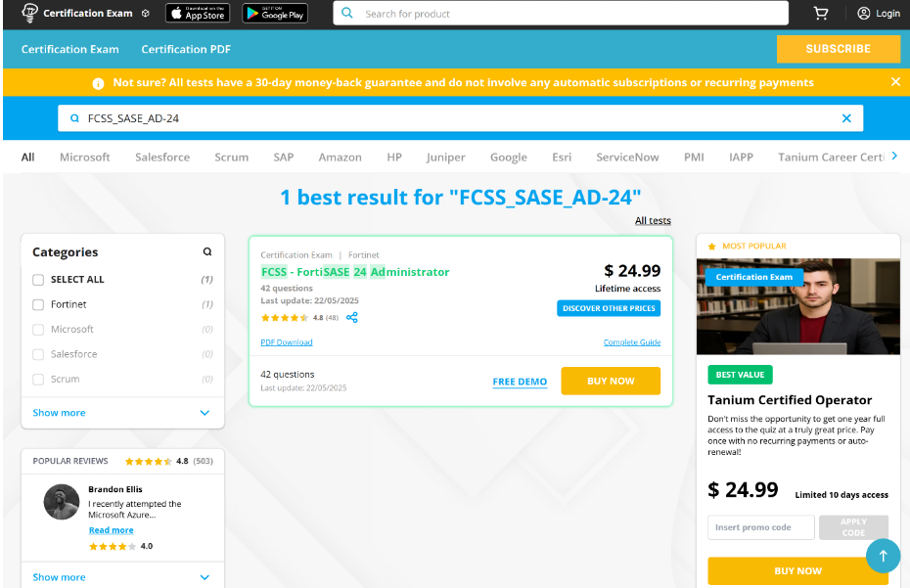This screenshot has width=910, height=588.
Task: Open the App Store download badge
Action: point(198,13)
